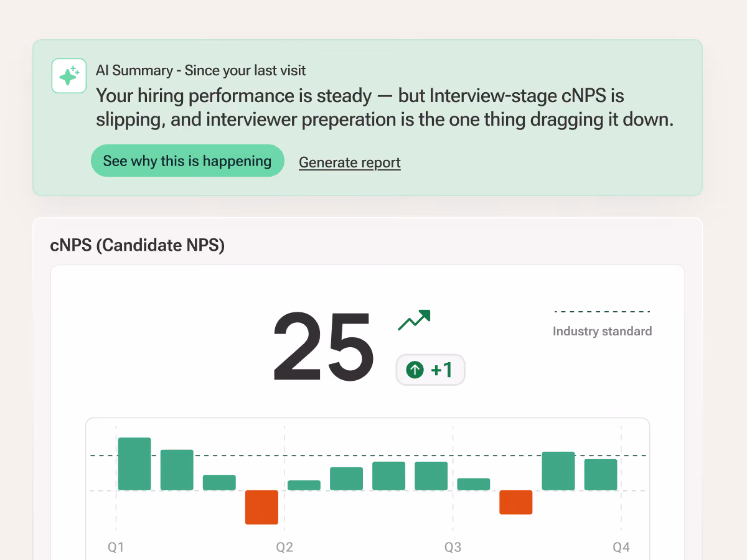Open 'See why this is happening'
This screenshot has height=560, width=747.
[x=187, y=161]
